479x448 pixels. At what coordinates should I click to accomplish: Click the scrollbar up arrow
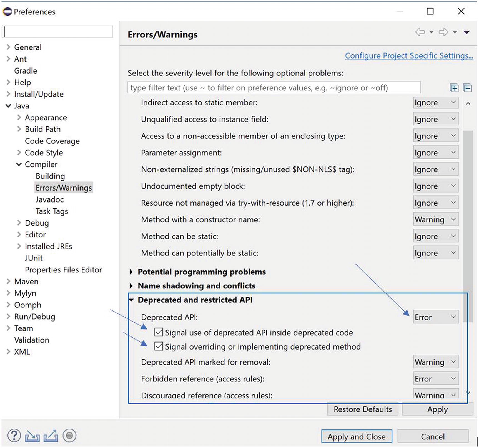[x=468, y=103]
